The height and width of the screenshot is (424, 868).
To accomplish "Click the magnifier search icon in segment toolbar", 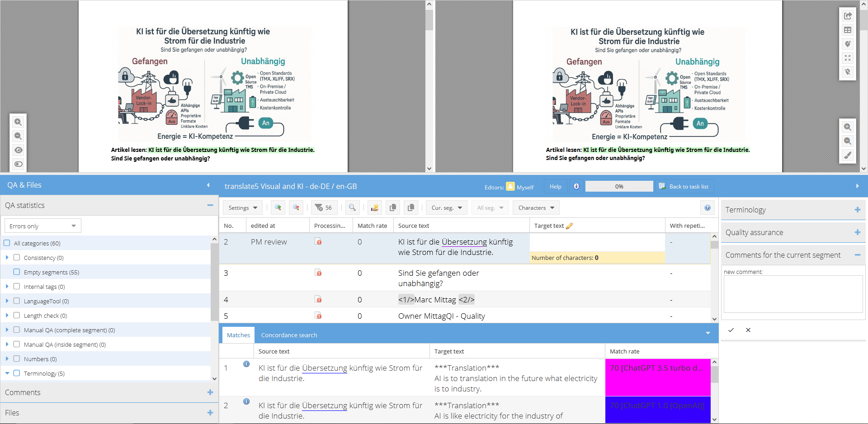I will click(x=352, y=208).
